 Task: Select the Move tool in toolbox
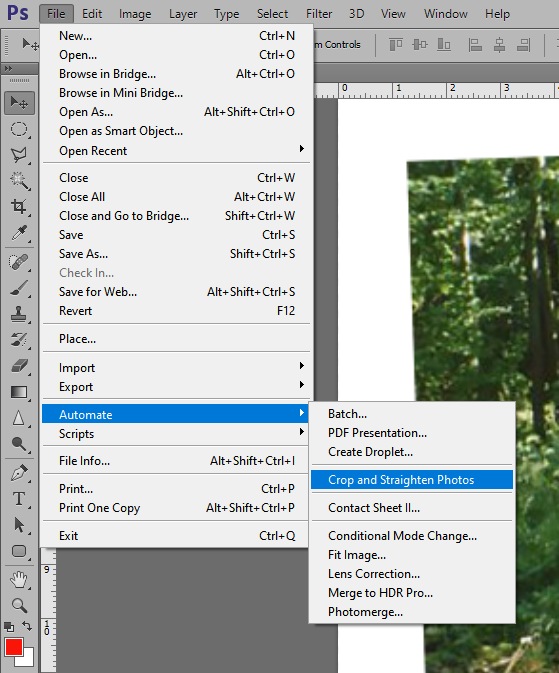pyautogui.click(x=19, y=103)
